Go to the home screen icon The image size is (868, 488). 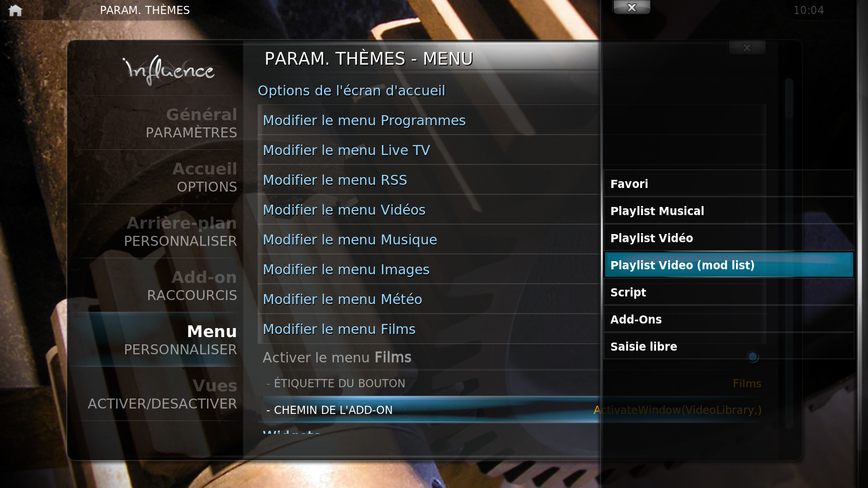tap(15, 10)
